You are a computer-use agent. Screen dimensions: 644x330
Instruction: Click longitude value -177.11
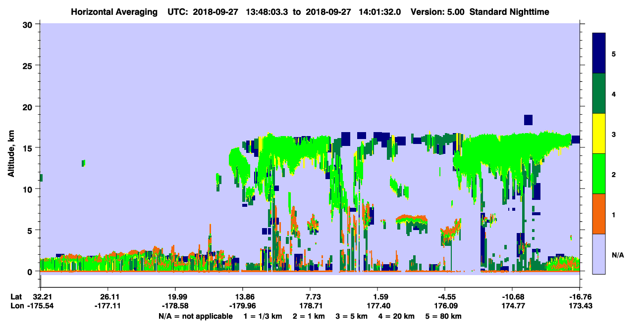click(x=107, y=306)
